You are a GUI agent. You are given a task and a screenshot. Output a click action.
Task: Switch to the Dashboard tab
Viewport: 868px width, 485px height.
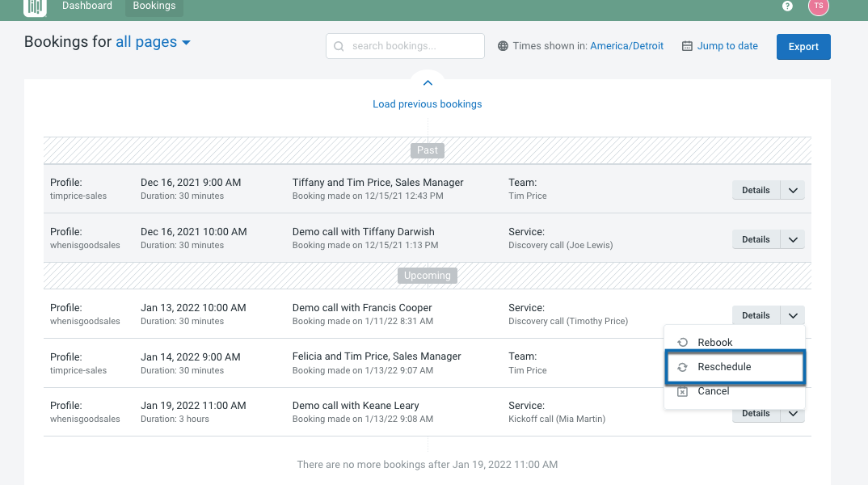[87, 6]
